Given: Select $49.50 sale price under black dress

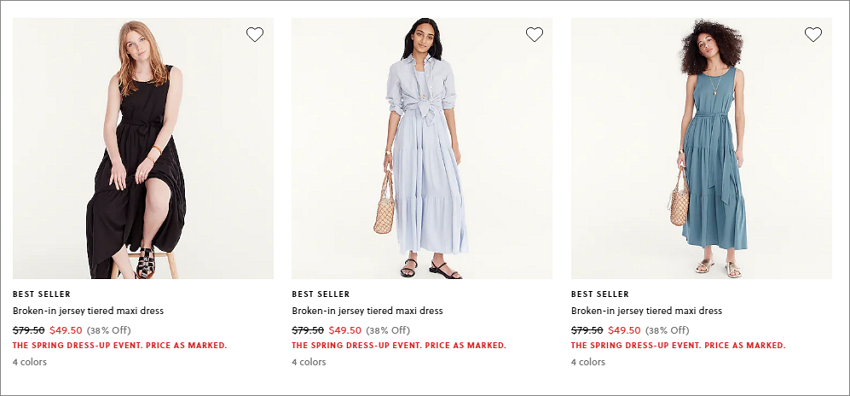Looking at the screenshot, I should [66, 330].
